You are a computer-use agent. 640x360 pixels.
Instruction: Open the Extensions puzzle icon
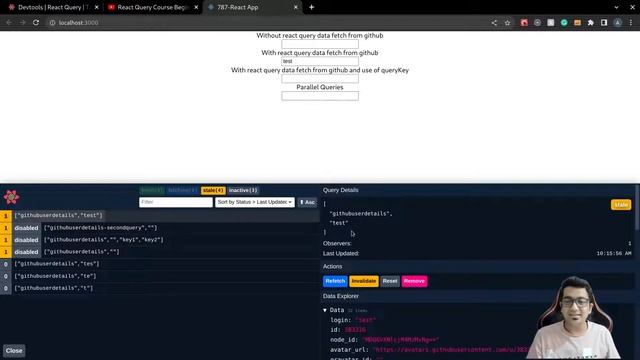[x=591, y=23]
